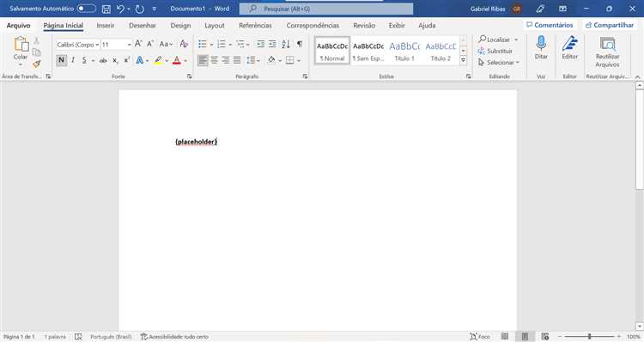Expand the bullets list dropdown

[211, 44]
